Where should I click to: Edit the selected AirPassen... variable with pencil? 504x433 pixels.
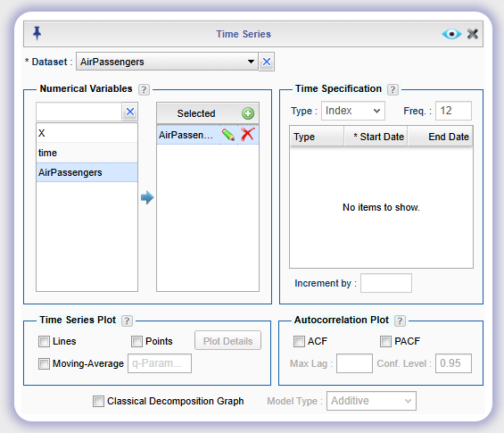228,135
